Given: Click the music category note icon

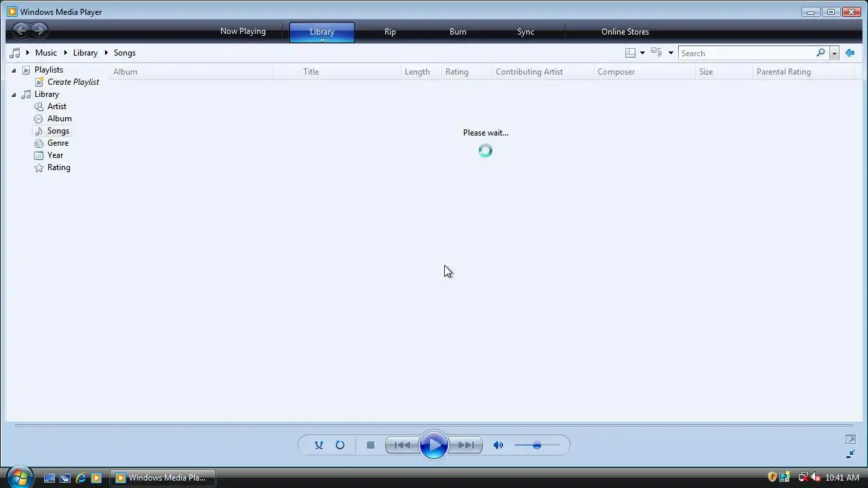Looking at the screenshot, I should point(15,53).
